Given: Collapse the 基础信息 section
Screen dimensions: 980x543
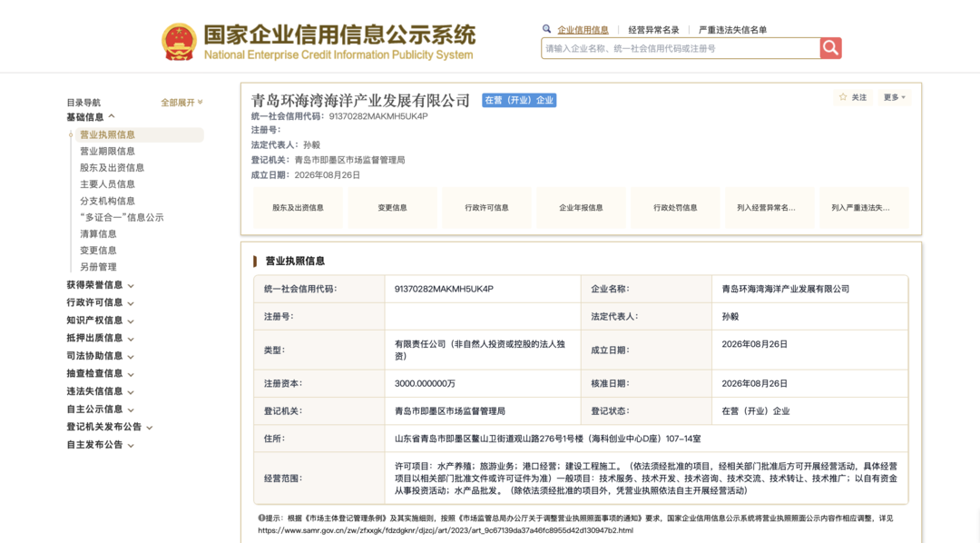Looking at the screenshot, I should click(x=91, y=117).
